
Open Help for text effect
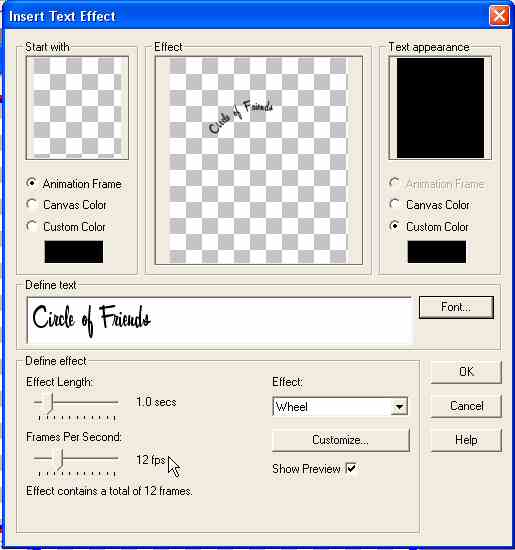point(466,440)
